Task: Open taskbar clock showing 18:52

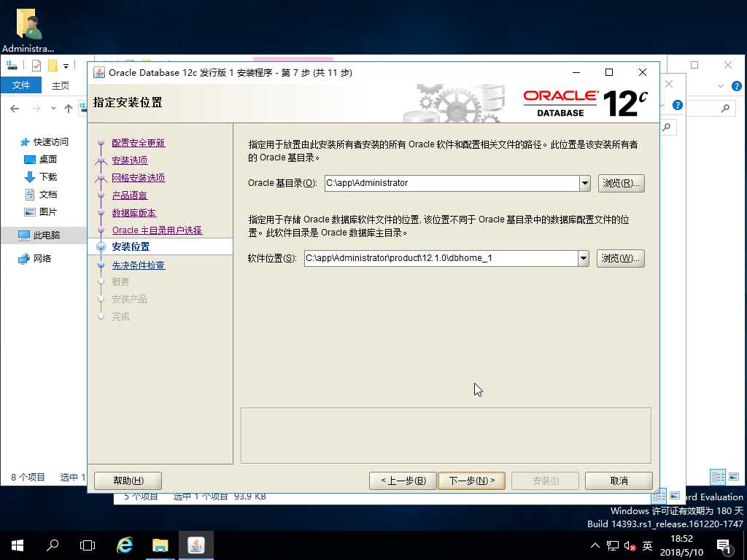Action: (681, 545)
